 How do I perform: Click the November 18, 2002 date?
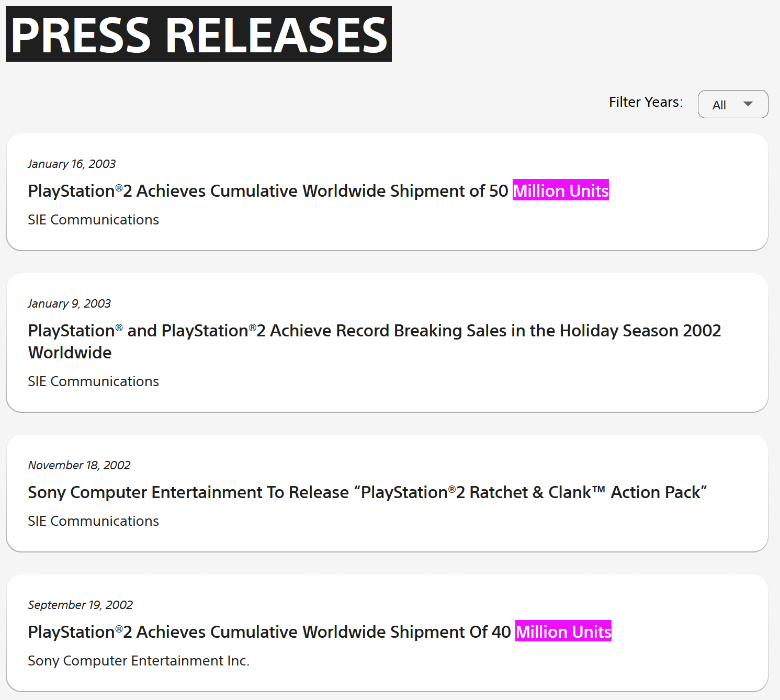79,465
